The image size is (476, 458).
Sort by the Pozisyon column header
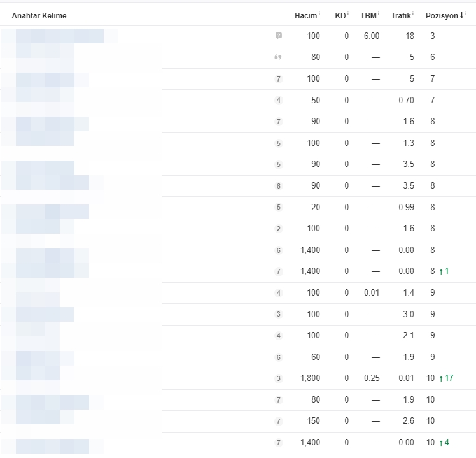(x=442, y=16)
